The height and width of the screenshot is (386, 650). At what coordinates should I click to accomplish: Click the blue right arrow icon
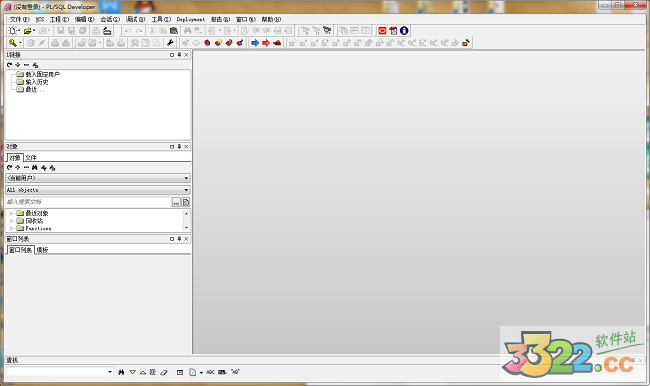(x=255, y=43)
